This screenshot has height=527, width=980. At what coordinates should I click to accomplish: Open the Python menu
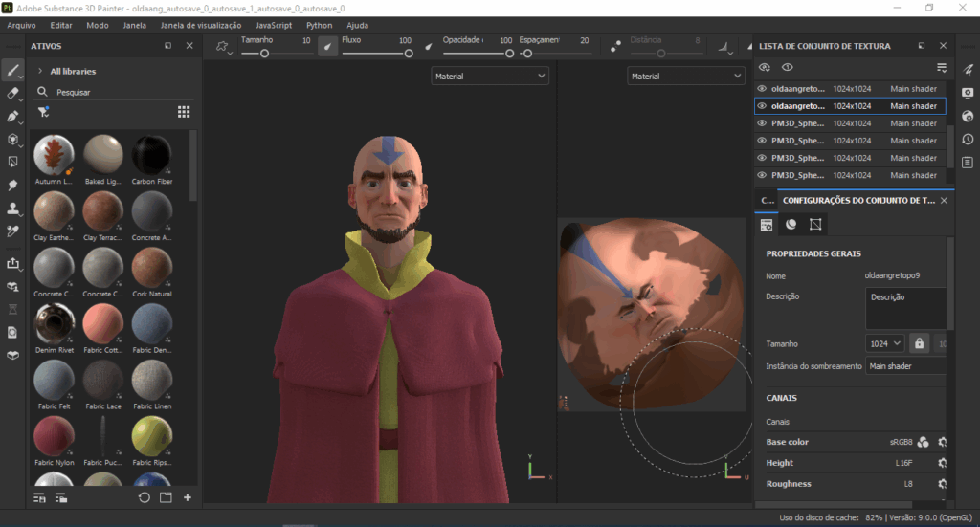[x=319, y=25]
